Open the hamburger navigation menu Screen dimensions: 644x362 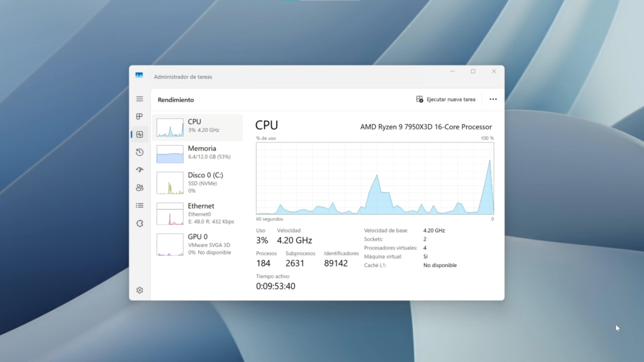pyautogui.click(x=140, y=99)
